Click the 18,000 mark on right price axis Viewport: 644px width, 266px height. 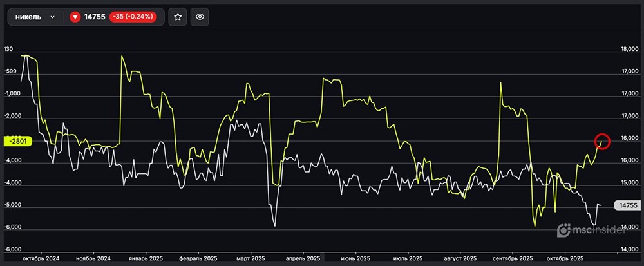pos(628,50)
